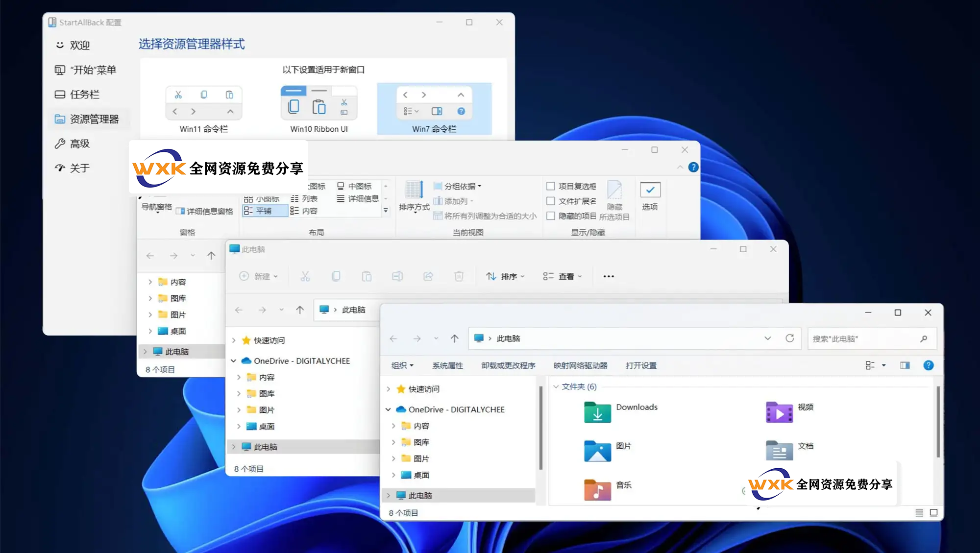Screen dimensions: 980x553
Task: Switch to details view icon in status bar
Action: pyautogui.click(x=919, y=513)
